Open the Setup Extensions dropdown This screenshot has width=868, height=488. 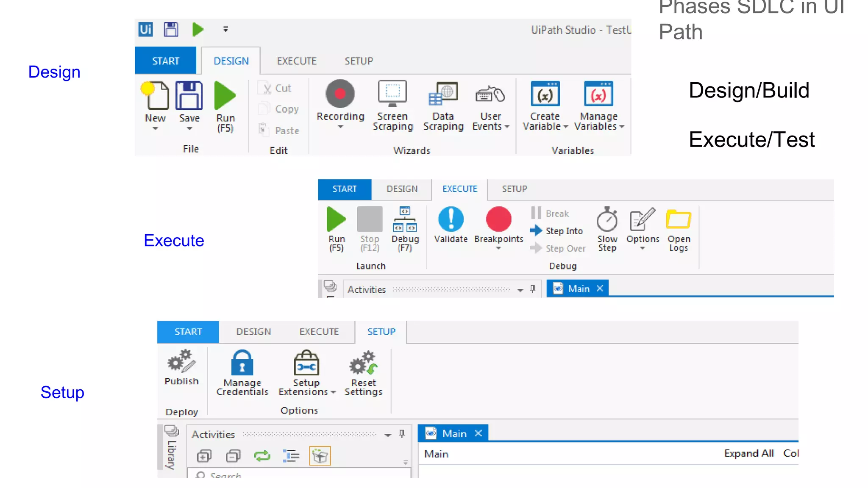pos(306,373)
